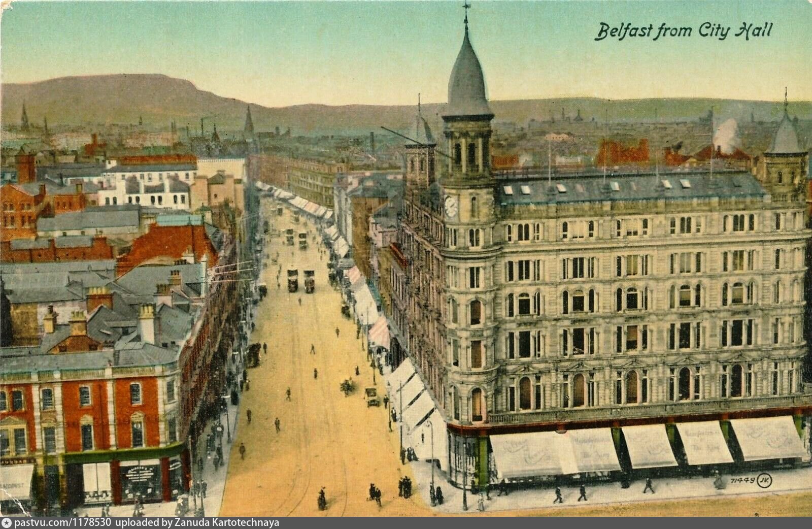Click the clock face on corner tower
Image resolution: width=812 pixels, height=529 pixels.
point(451,207)
